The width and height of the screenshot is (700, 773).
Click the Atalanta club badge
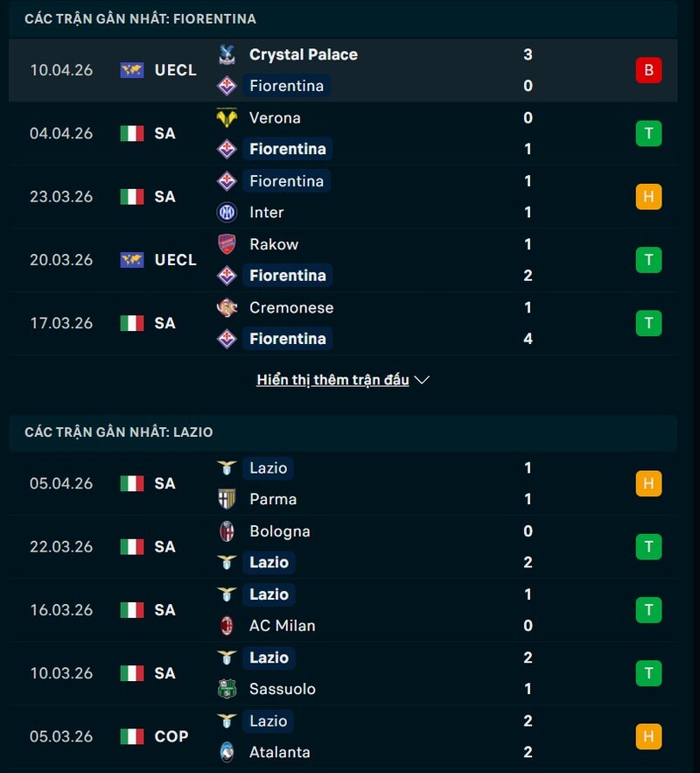pos(226,751)
